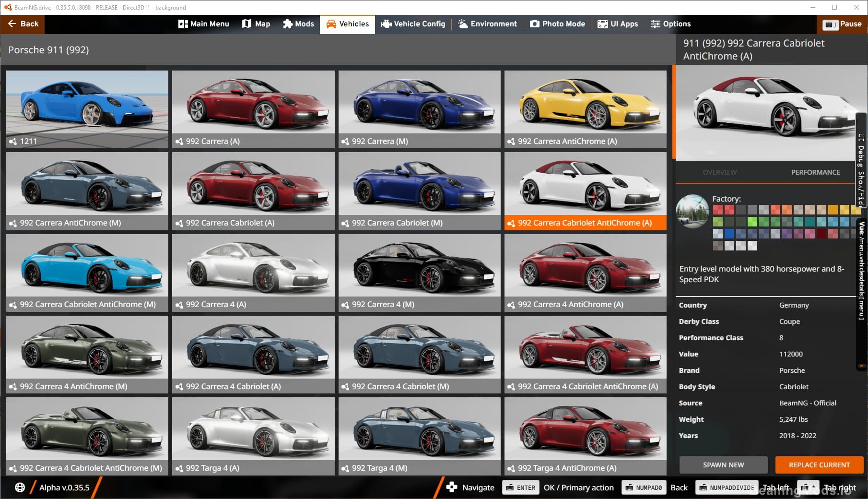Click the Photo Mode camera icon
Screen dimensions: 868x499
click(x=534, y=24)
